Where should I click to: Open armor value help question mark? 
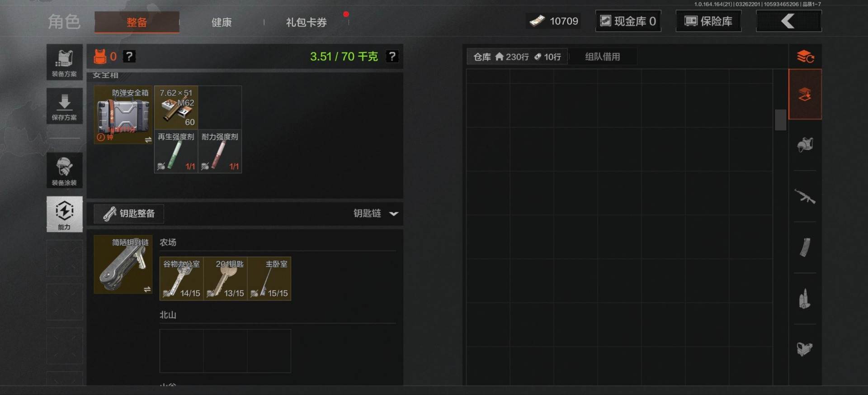[129, 56]
